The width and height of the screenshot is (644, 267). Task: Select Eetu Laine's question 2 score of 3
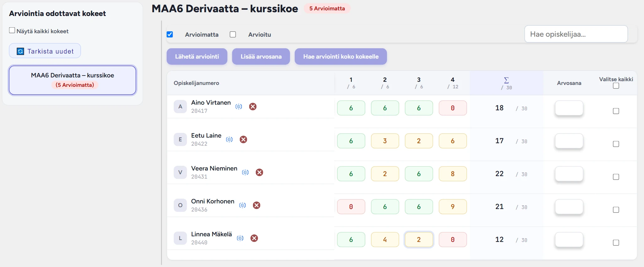(385, 141)
